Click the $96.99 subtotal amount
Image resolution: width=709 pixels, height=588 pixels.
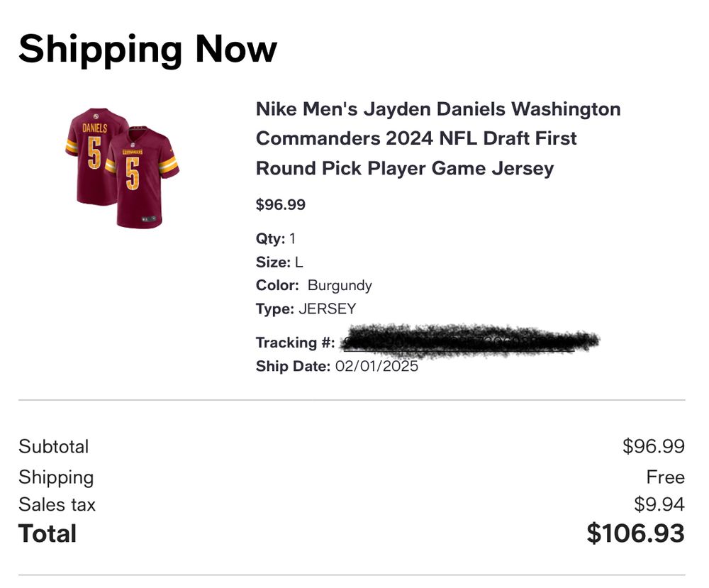coord(653,446)
